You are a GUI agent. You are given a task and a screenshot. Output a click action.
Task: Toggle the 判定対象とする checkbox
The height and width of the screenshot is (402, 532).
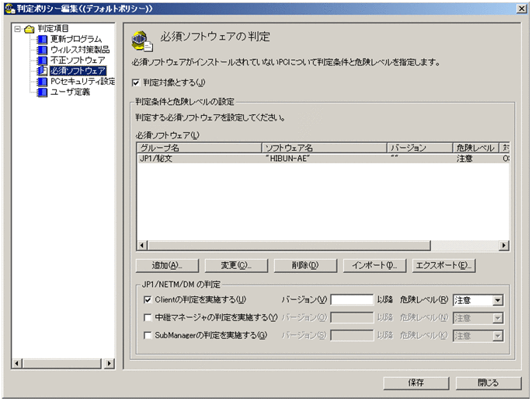pyautogui.click(x=136, y=82)
